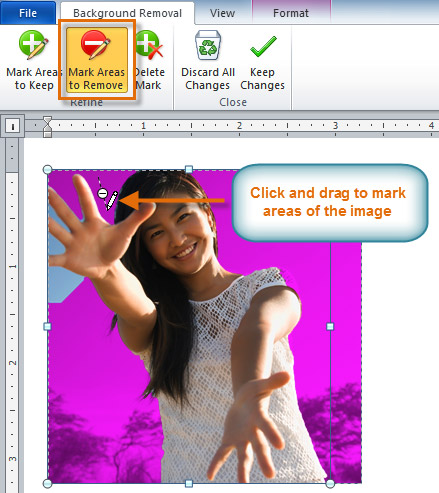Activate Mark Areas to Remove tool

pyautogui.click(x=97, y=60)
